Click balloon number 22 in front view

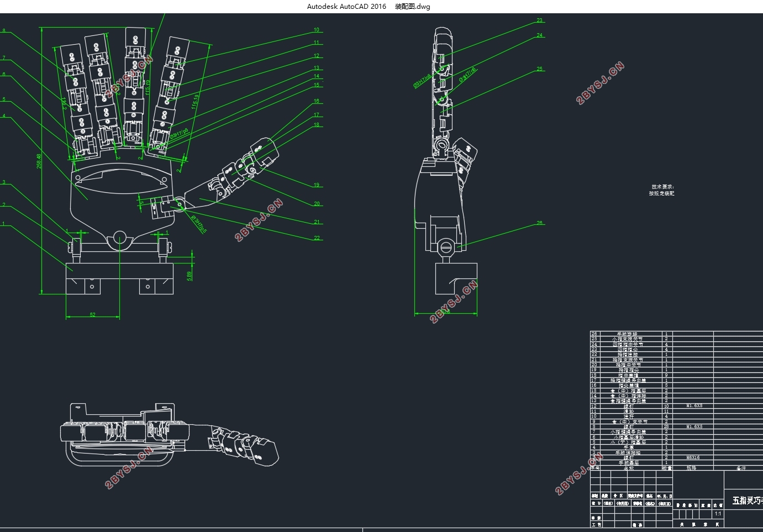(x=317, y=238)
